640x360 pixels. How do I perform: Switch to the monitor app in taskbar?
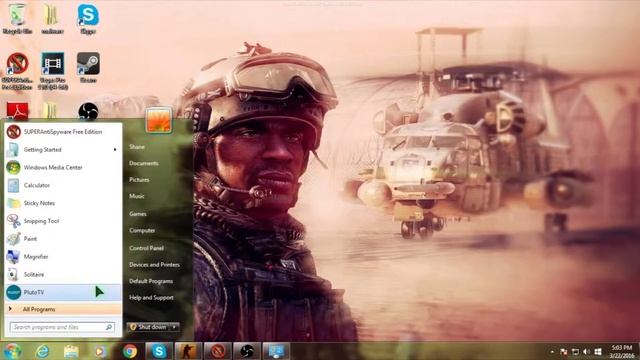point(276,351)
